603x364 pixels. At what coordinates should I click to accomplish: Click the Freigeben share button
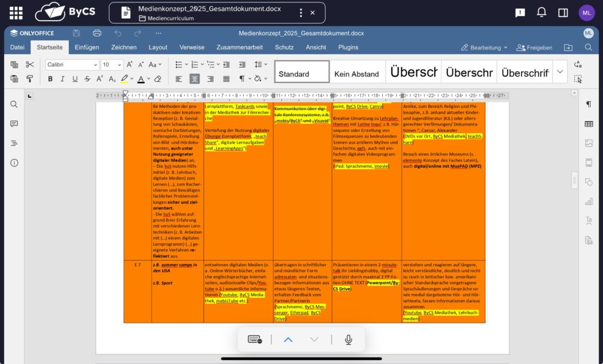[x=534, y=47]
